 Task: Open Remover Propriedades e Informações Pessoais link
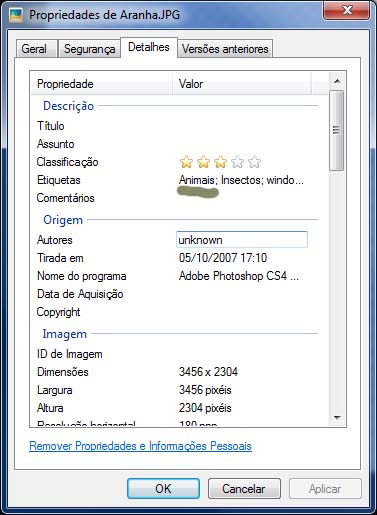point(140,446)
